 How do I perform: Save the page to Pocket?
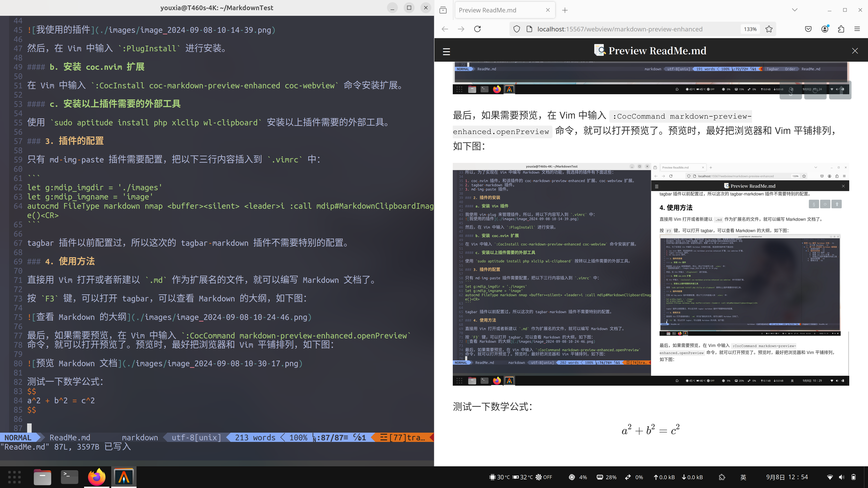pyautogui.click(x=808, y=29)
